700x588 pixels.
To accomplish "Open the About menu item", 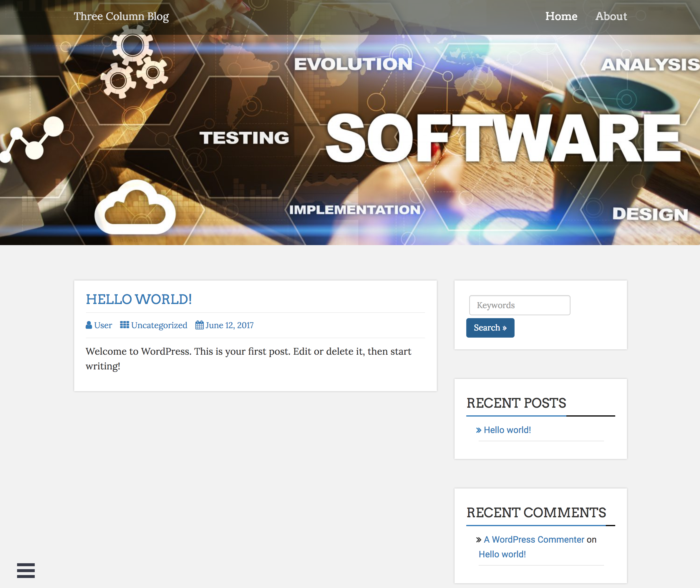I will [611, 16].
